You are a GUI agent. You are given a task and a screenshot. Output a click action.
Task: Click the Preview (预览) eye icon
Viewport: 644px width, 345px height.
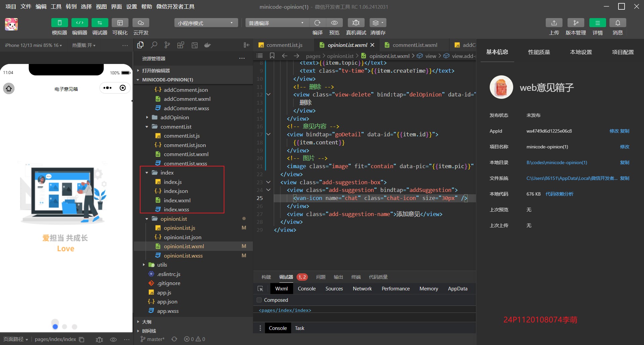pyautogui.click(x=334, y=23)
